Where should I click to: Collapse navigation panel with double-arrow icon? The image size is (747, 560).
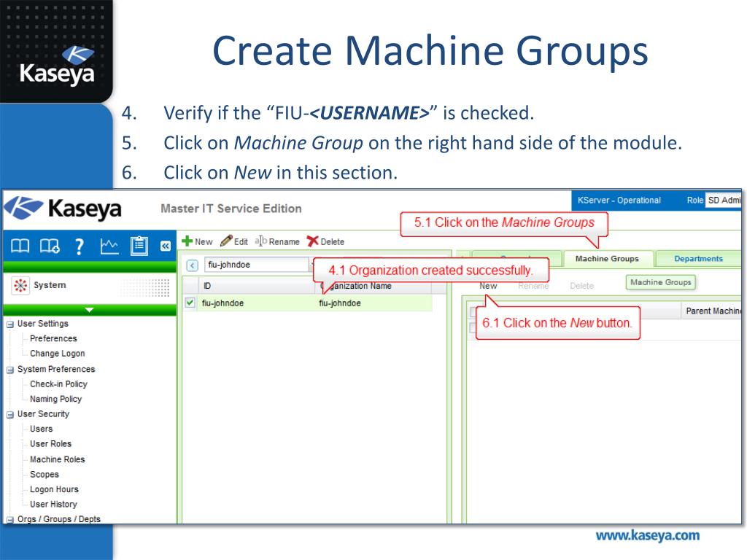pyautogui.click(x=166, y=246)
